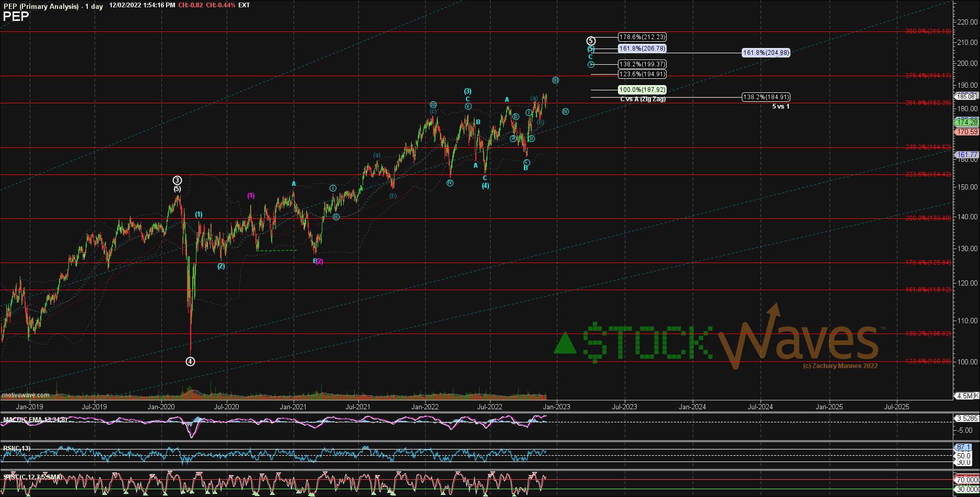Select the green 100.0%(187.92) Fibonacci label
Screen dimensions: 980x497
coord(642,90)
